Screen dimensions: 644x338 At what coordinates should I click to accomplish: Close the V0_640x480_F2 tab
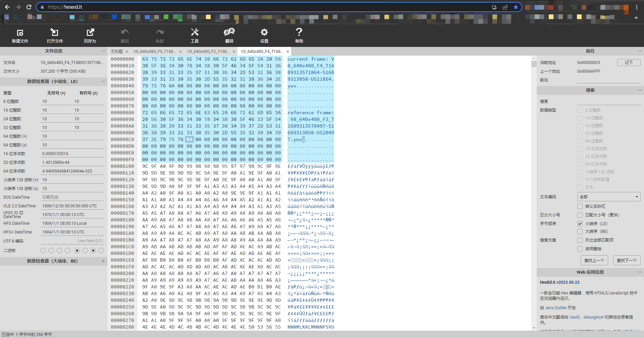(x=234, y=52)
